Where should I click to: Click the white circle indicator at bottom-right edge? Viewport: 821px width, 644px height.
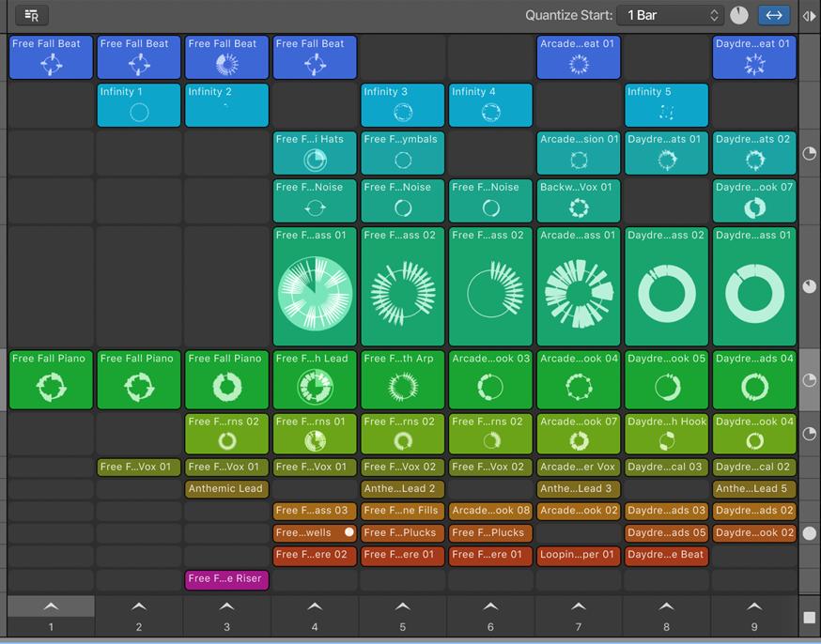pyautogui.click(x=810, y=533)
